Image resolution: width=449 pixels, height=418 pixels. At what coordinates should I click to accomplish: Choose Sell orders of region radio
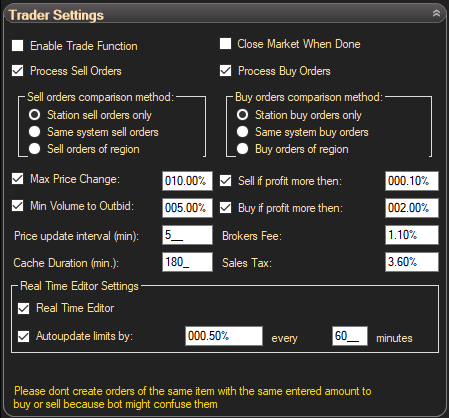34,149
